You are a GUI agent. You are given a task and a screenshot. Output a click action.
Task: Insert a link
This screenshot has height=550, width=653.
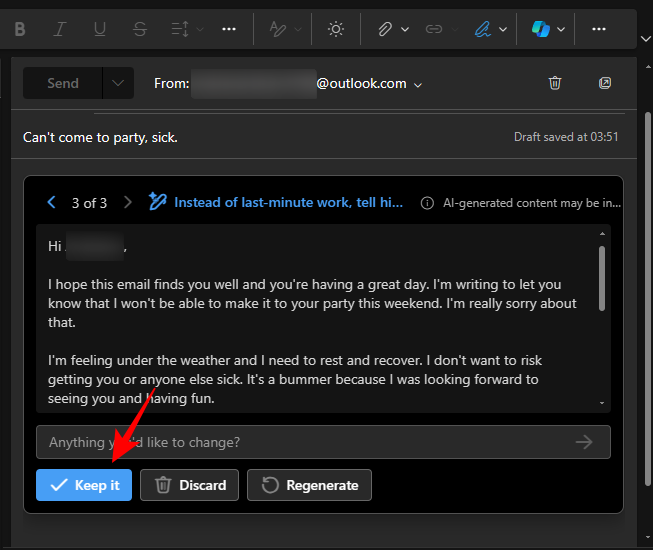[434, 29]
